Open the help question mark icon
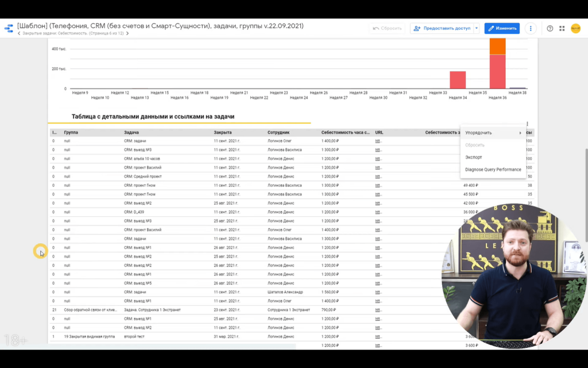This screenshot has height=368, width=588. pyautogui.click(x=550, y=28)
